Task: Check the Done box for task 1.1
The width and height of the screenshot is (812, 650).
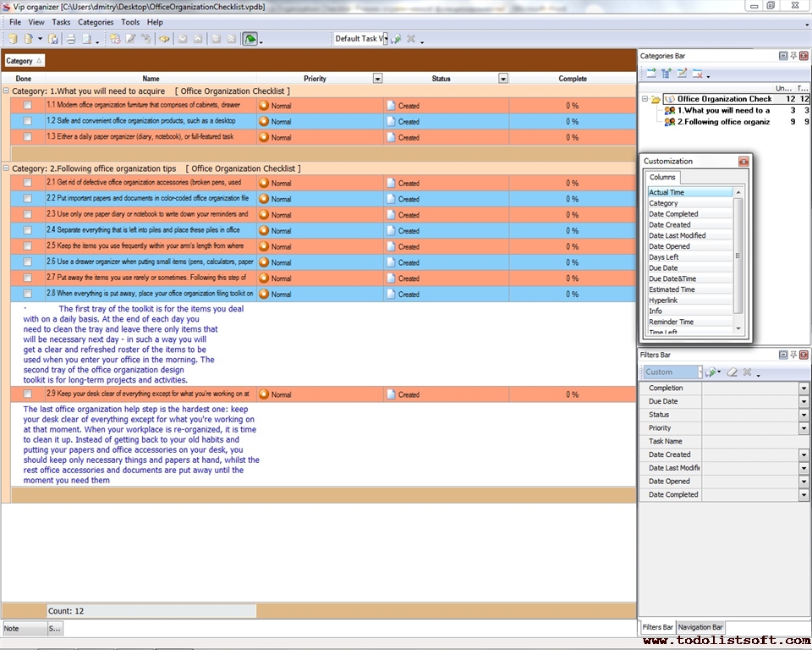Action: pos(28,106)
